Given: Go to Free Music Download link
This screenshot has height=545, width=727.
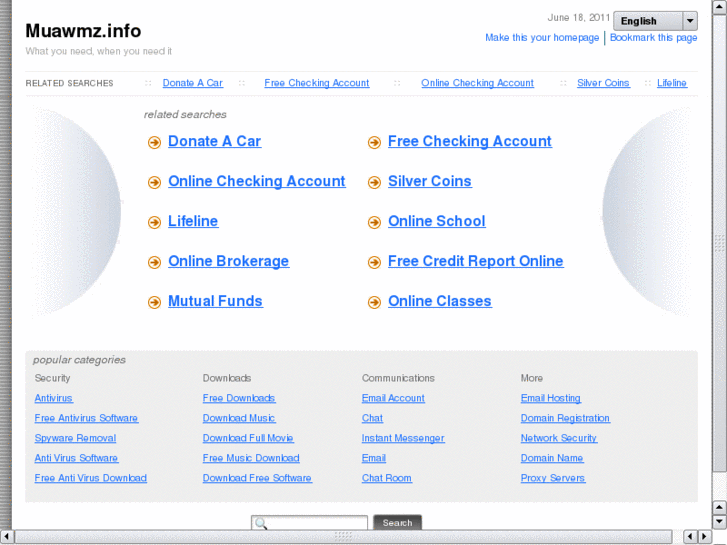Looking at the screenshot, I should point(251,458).
